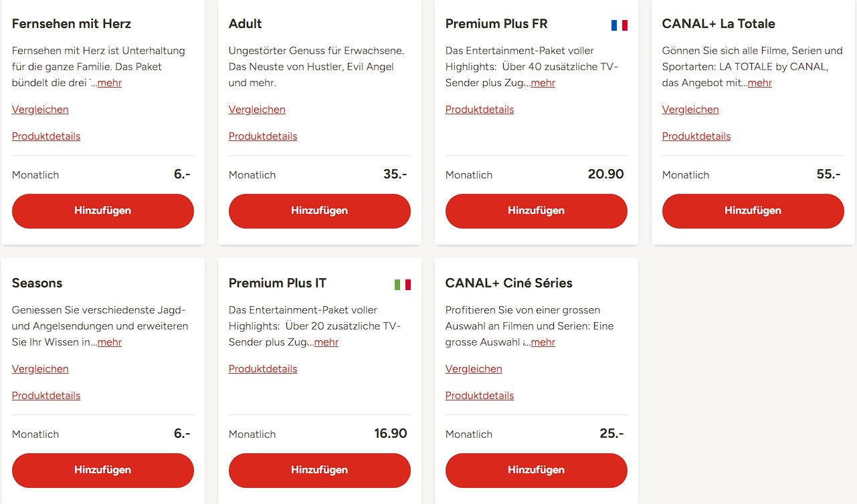
Task: Add the Adult package with Hinzufügen
Action: coord(319,211)
